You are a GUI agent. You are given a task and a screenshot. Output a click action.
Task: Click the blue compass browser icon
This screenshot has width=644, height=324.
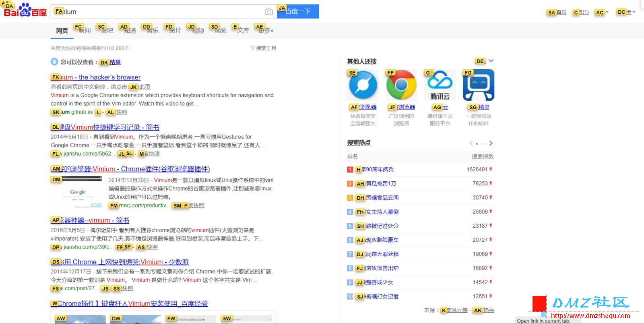tap(363, 85)
